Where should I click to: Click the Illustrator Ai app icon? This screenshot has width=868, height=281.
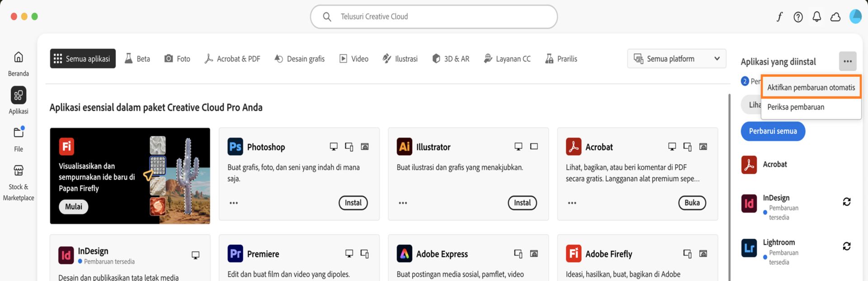click(x=405, y=147)
